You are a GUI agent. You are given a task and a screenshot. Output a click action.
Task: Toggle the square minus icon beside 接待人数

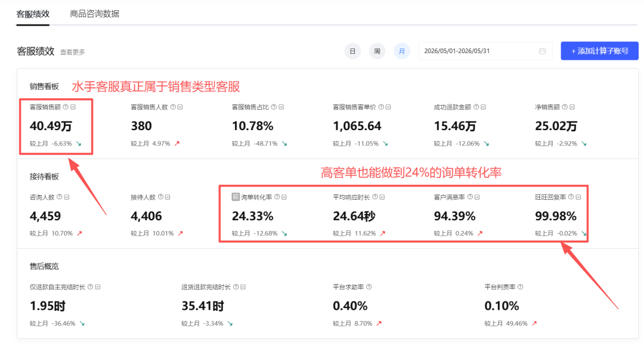tap(168, 197)
